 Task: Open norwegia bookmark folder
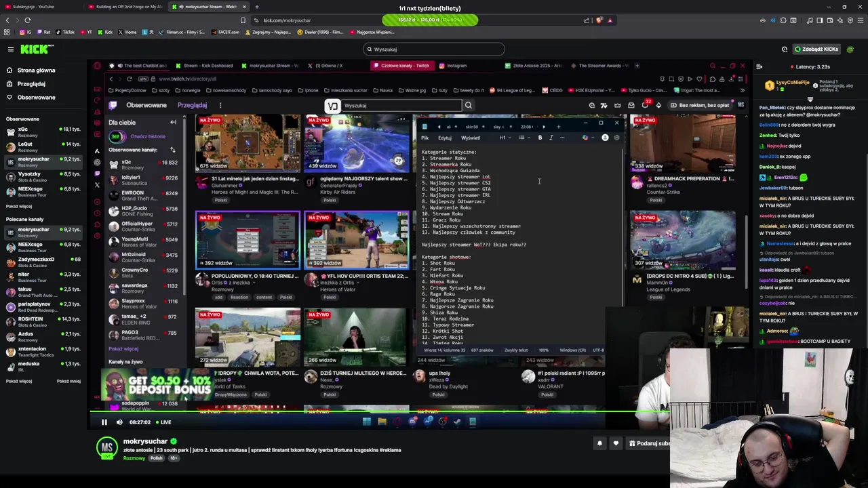188,90
